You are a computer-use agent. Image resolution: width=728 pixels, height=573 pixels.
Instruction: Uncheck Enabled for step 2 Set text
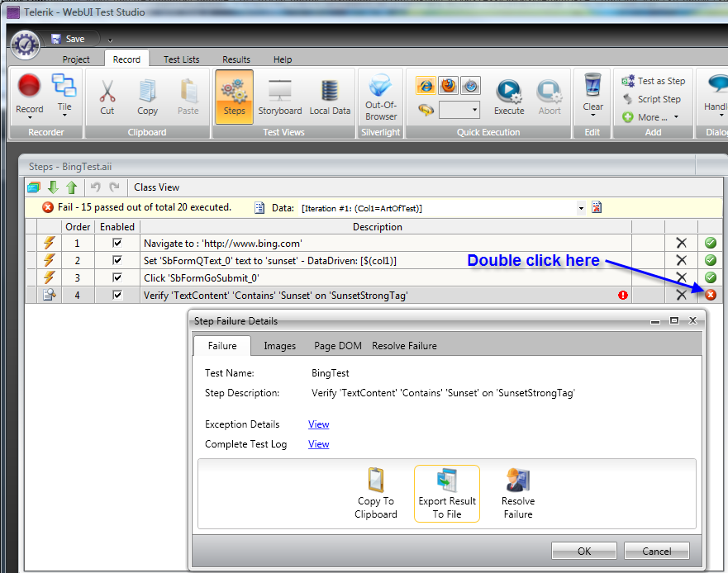tap(117, 260)
